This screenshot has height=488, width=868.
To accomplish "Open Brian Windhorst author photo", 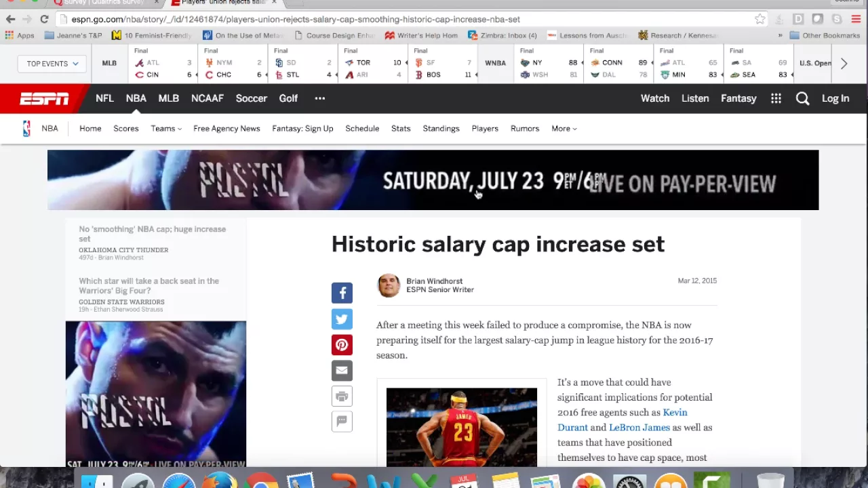I will [389, 285].
